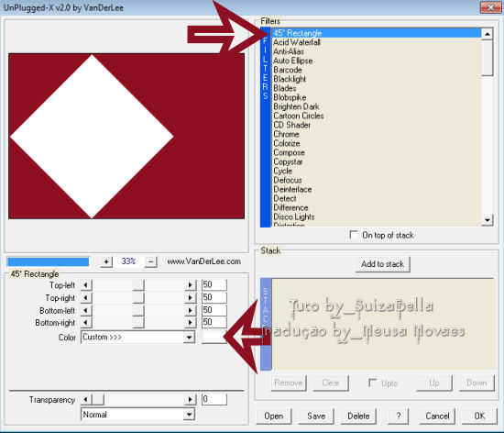Click the Top-left slider thumb
This screenshot has width=504, height=433.
[138, 284]
